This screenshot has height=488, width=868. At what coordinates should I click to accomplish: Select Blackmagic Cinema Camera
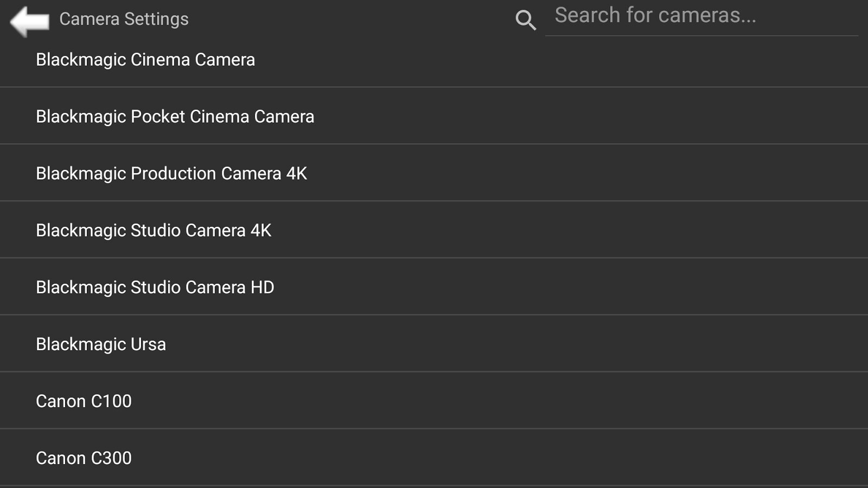tap(145, 60)
